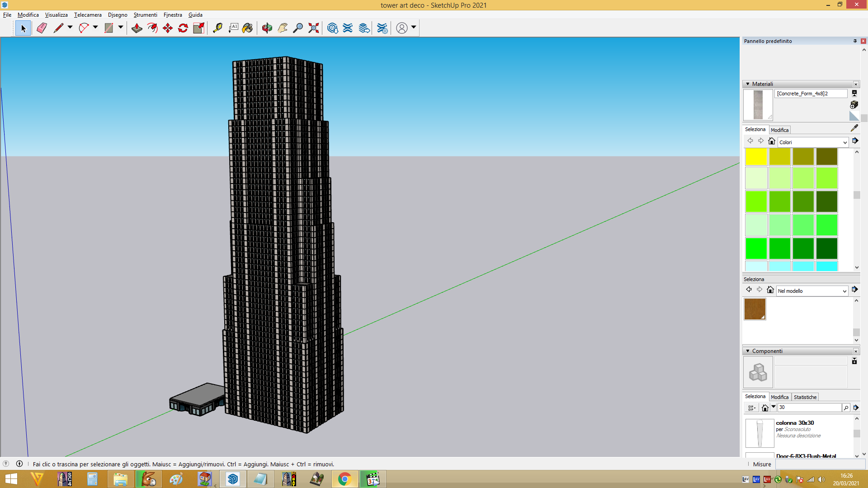Open the Nel modello library dropdown
The width and height of the screenshot is (868, 488).
tap(812, 291)
